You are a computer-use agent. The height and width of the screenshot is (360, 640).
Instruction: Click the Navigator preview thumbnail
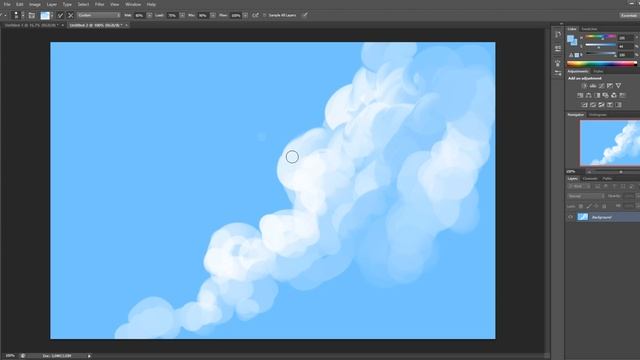click(610, 143)
